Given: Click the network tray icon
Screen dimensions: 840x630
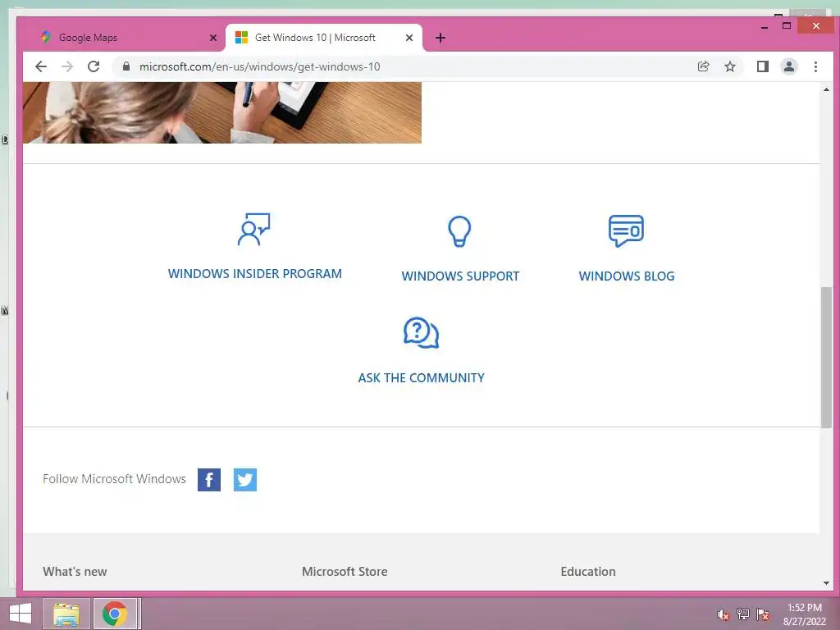Looking at the screenshot, I should tap(743, 614).
